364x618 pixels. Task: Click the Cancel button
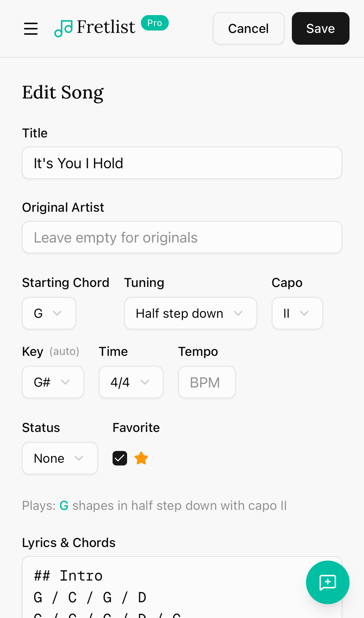point(248,28)
